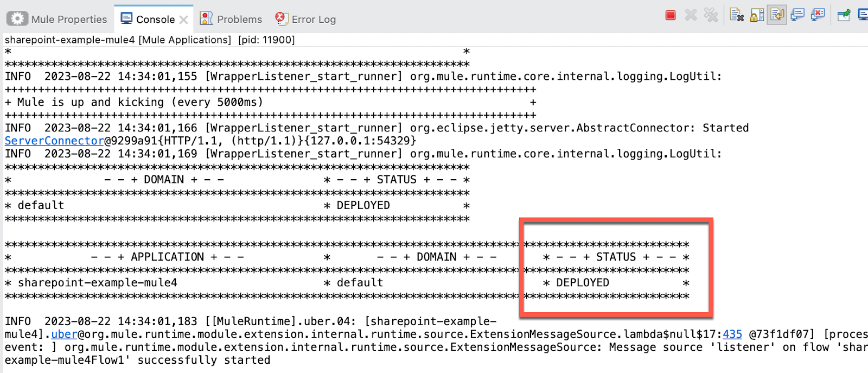Follow the uber link in log
868x373 pixels.
65,334
